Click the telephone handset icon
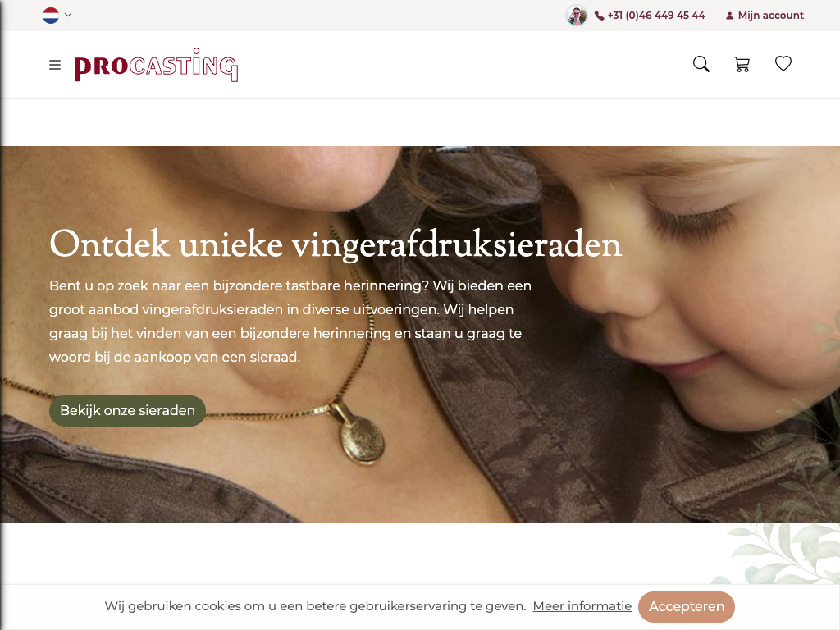The width and height of the screenshot is (840, 630). (600, 16)
